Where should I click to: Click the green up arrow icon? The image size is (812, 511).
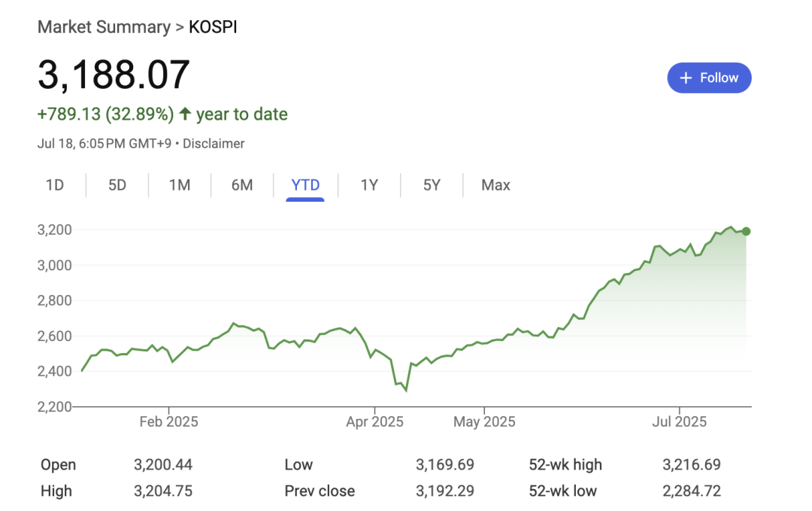(x=184, y=114)
